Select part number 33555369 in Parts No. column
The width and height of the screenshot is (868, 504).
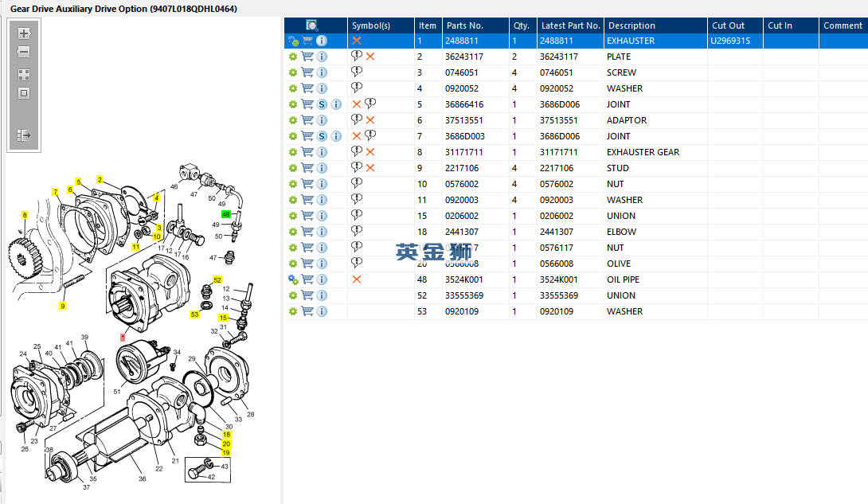(x=464, y=295)
